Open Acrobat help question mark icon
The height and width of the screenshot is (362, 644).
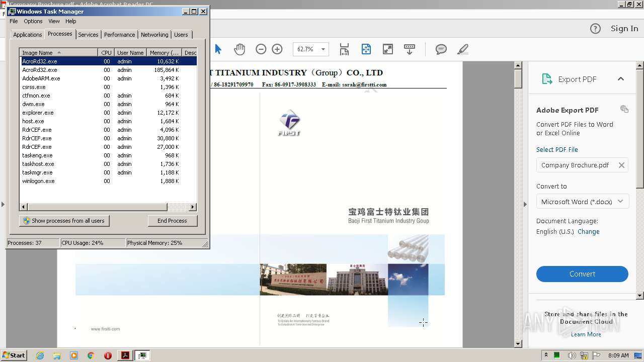pyautogui.click(x=595, y=29)
